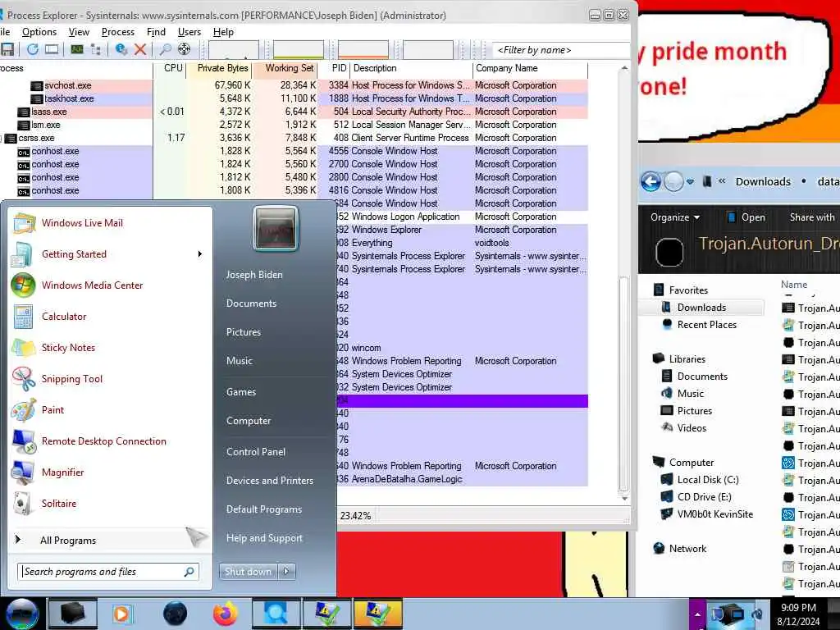840x630 pixels.
Task: Open the Options menu in Process Explorer
Action: [x=39, y=32]
